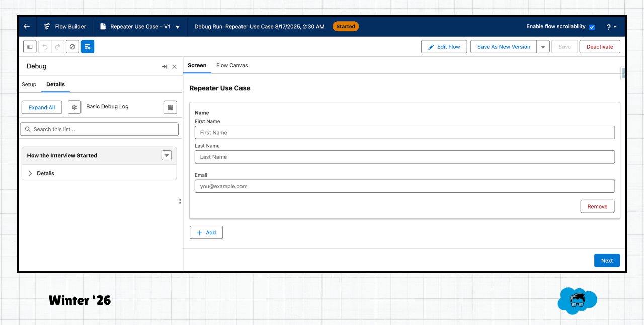Uncheck Enable flow scrollability checkbox
644x325 pixels.
(592, 27)
